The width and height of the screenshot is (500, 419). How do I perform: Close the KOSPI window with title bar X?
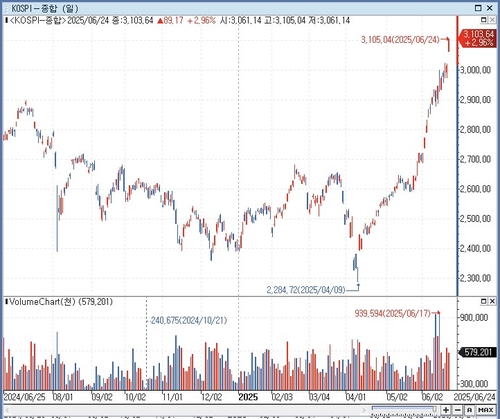pyautogui.click(x=490, y=8)
